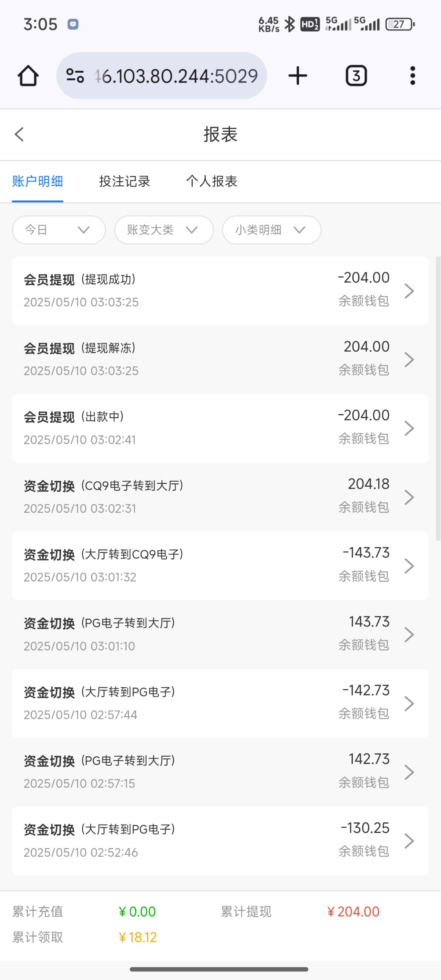
Task: Tap the browser home icon
Action: (28, 76)
